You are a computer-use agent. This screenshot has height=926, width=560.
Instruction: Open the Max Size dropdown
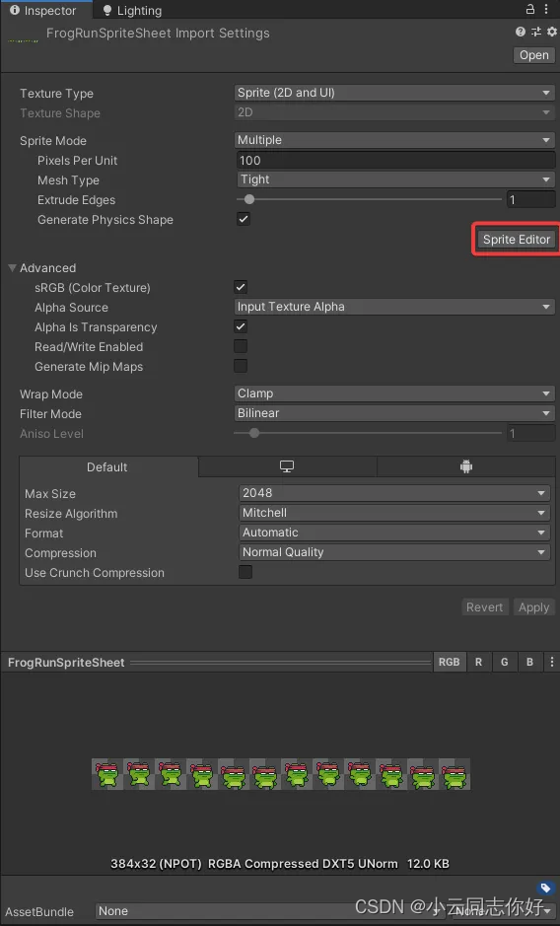pyautogui.click(x=394, y=492)
